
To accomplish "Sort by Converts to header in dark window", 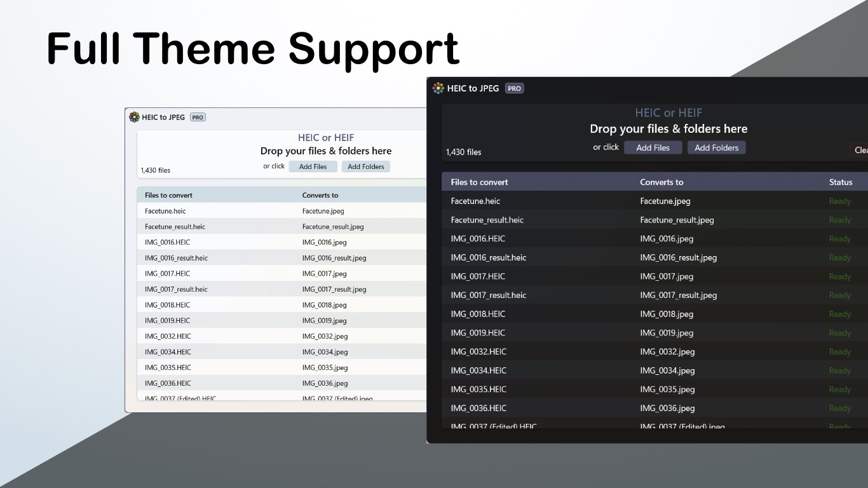I will [661, 182].
